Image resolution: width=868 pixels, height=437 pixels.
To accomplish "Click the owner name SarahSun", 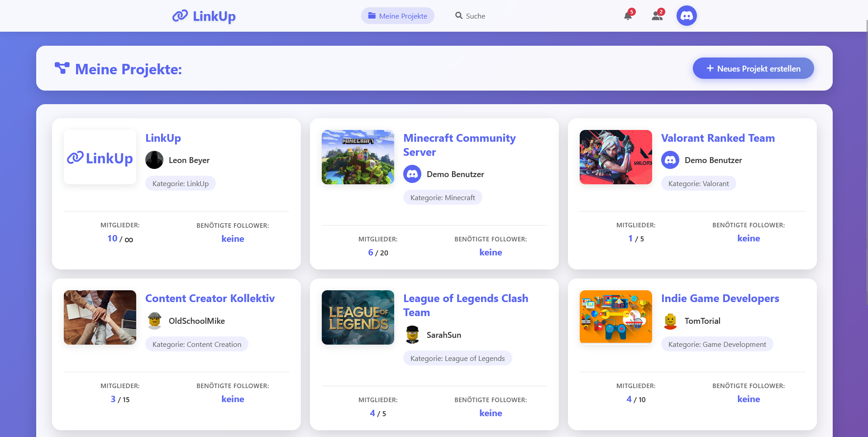I will 444,335.
